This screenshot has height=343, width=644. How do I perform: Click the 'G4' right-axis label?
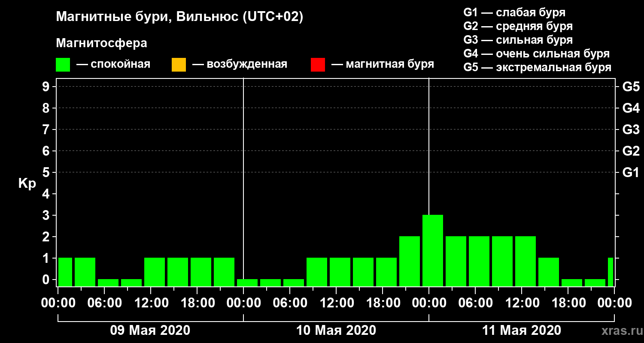click(x=631, y=108)
